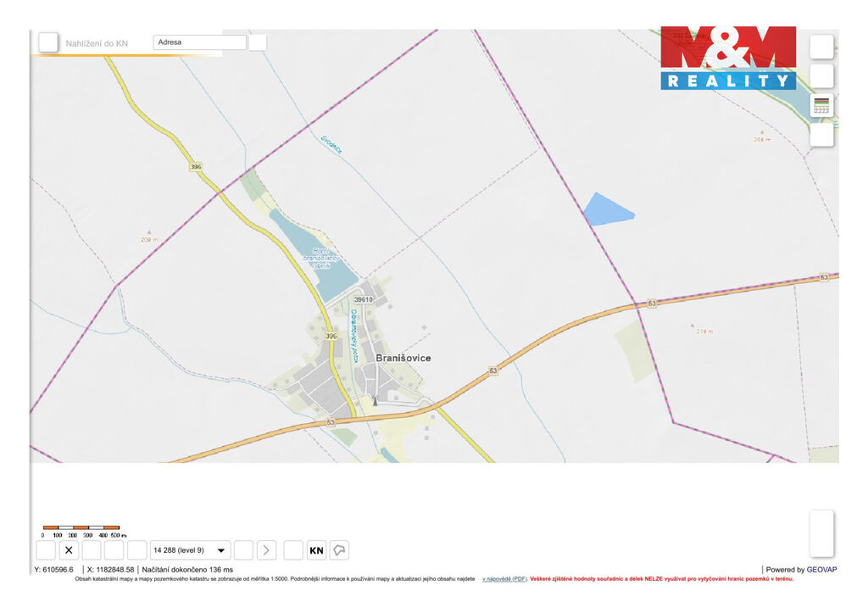Focus the Adresa search input field
Screen dimensions: 868x613
[x=199, y=42]
